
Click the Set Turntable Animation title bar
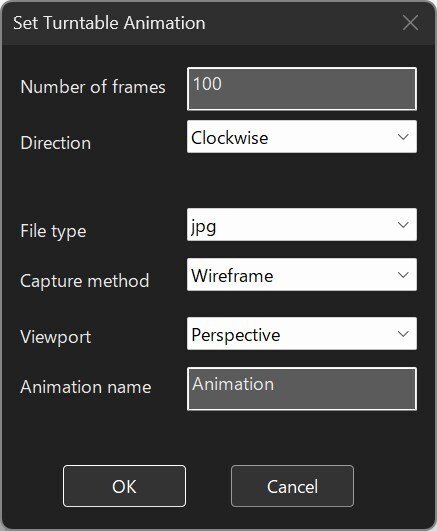[203, 23]
